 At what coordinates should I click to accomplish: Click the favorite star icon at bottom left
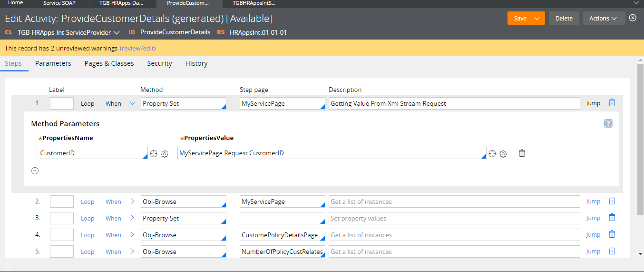pos(8,265)
